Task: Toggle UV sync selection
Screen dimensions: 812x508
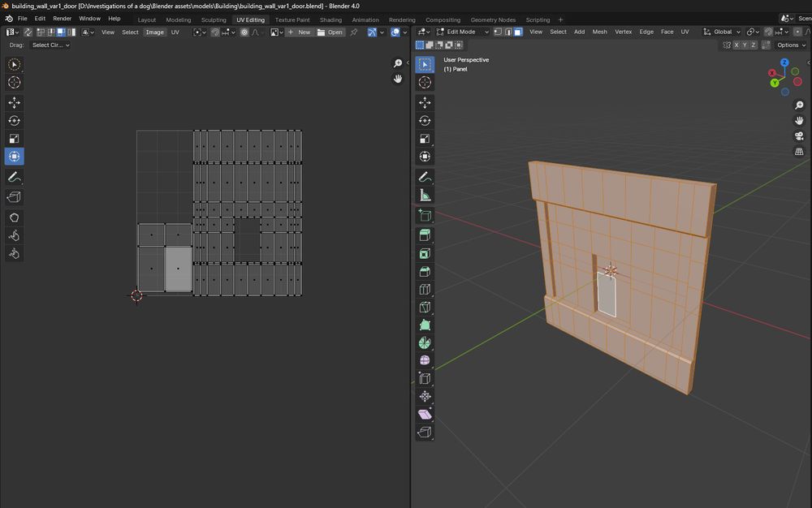Action: coord(28,32)
